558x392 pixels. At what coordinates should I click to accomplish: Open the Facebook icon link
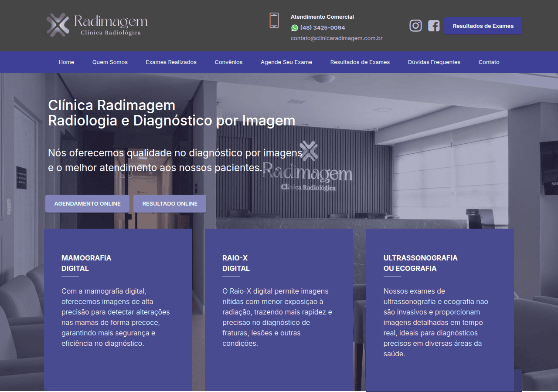(x=434, y=26)
